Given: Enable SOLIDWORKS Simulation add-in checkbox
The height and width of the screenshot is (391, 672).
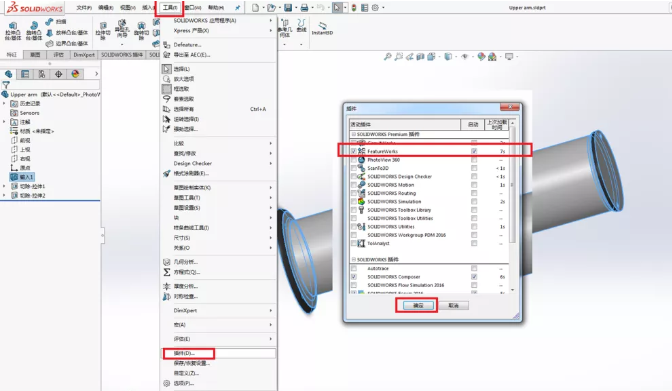Looking at the screenshot, I should [x=354, y=202].
